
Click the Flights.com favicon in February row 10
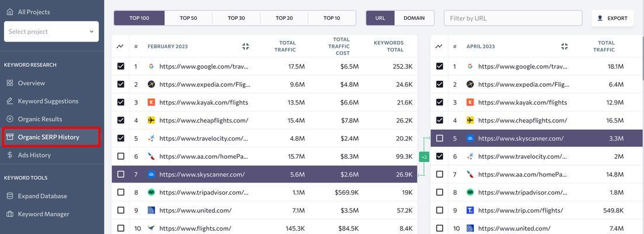pyautogui.click(x=151, y=228)
